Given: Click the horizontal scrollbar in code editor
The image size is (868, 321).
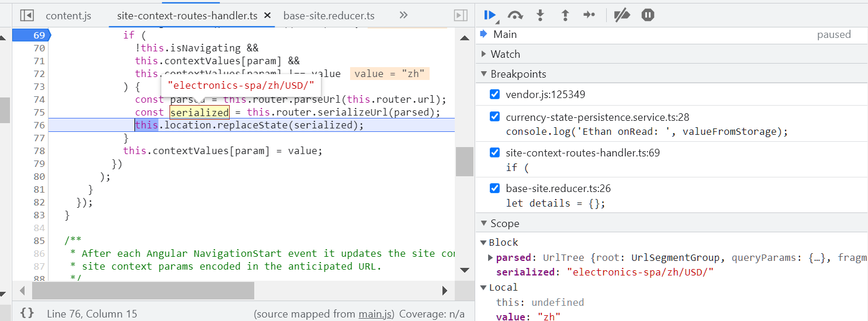Looking at the screenshot, I should pyautogui.click(x=143, y=290).
